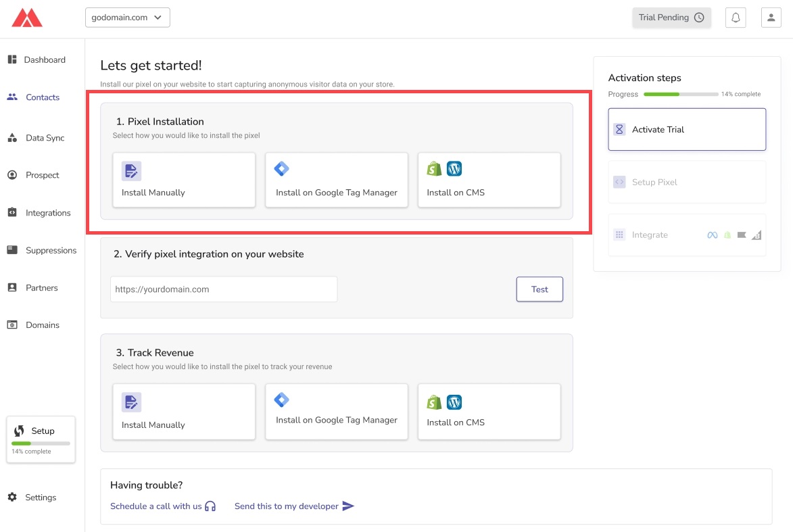Screen dimensions: 793x532
Task: Click the Partners sidebar icon
Action: coord(12,287)
